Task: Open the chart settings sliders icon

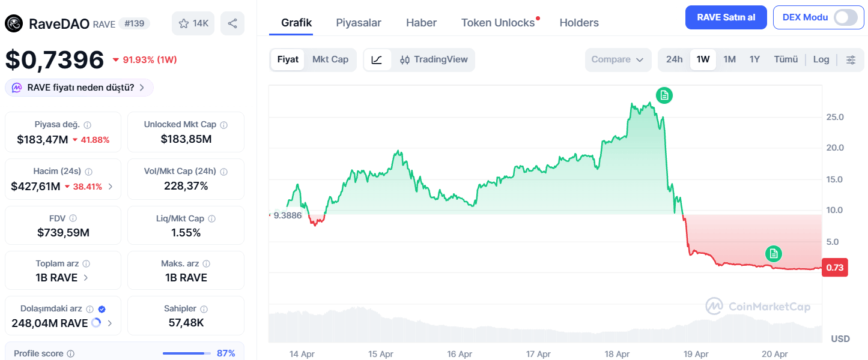Action: point(851,59)
